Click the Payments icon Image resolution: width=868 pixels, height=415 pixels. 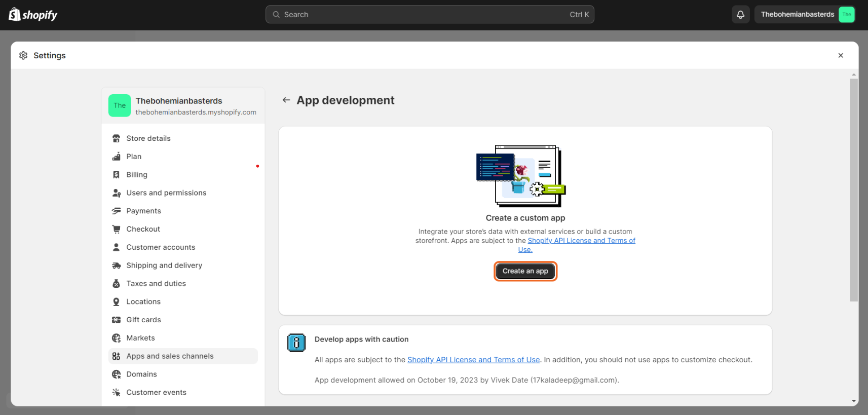click(117, 211)
